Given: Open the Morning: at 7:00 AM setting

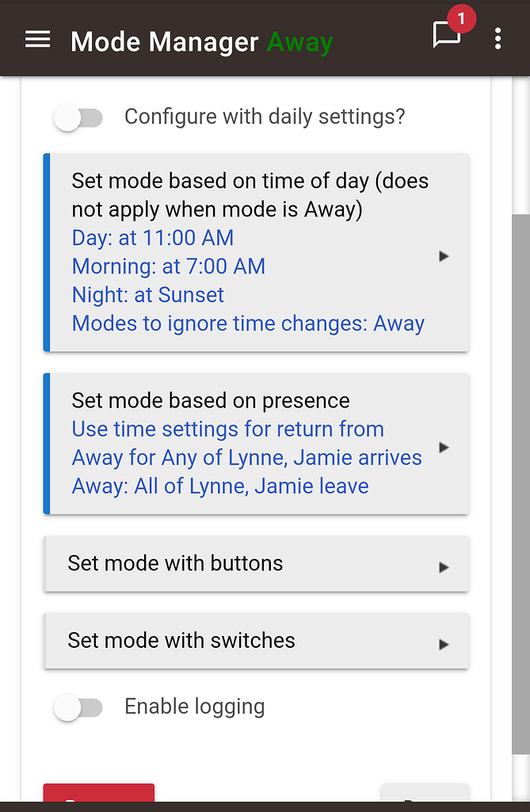Looking at the screenshot, I should [x=168, y=266].
